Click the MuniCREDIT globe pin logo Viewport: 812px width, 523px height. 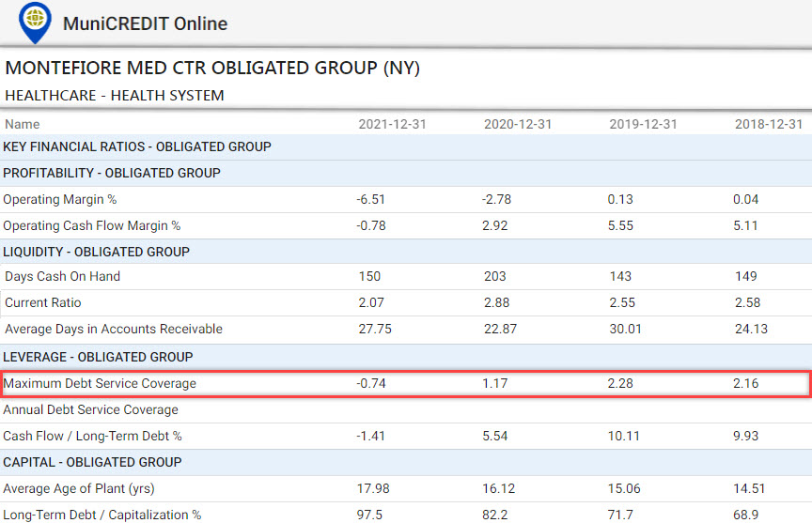(x=35, y=23)
